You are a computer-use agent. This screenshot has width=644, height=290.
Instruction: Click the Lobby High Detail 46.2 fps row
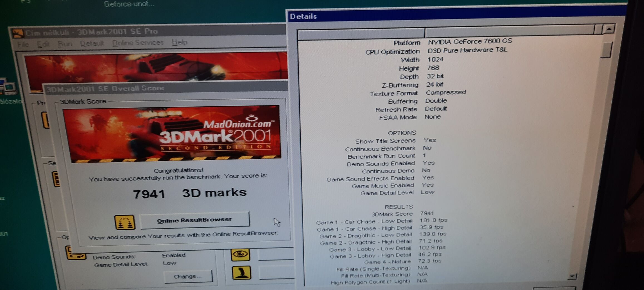coord(386,255)
